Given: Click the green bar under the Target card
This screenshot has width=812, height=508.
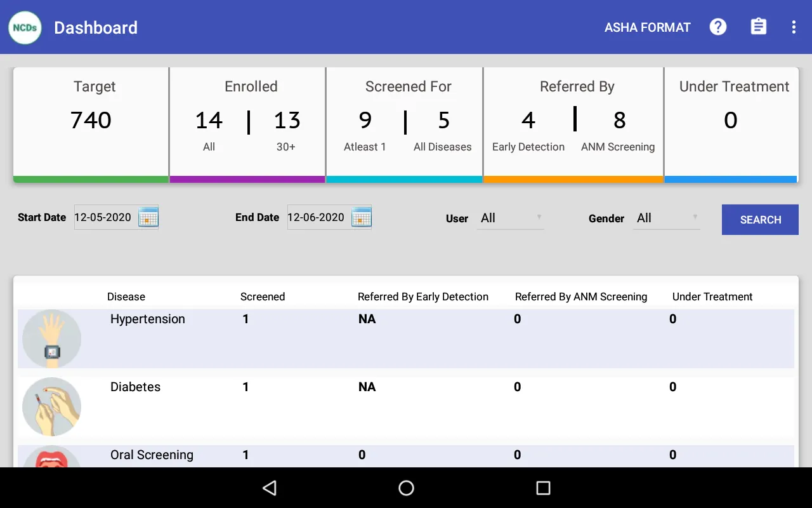Looking at the screenshot, I should click(90, 180).
